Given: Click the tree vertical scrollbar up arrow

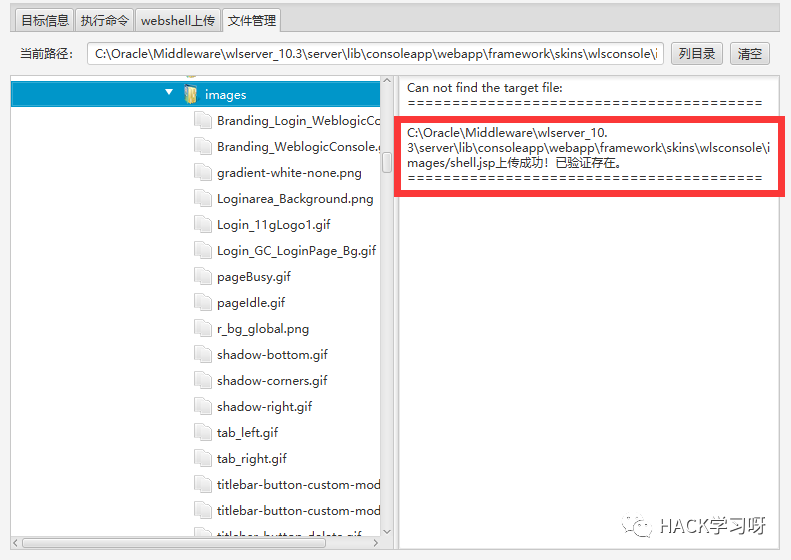Looking at the screenshot, I should [x=387, y=81].
